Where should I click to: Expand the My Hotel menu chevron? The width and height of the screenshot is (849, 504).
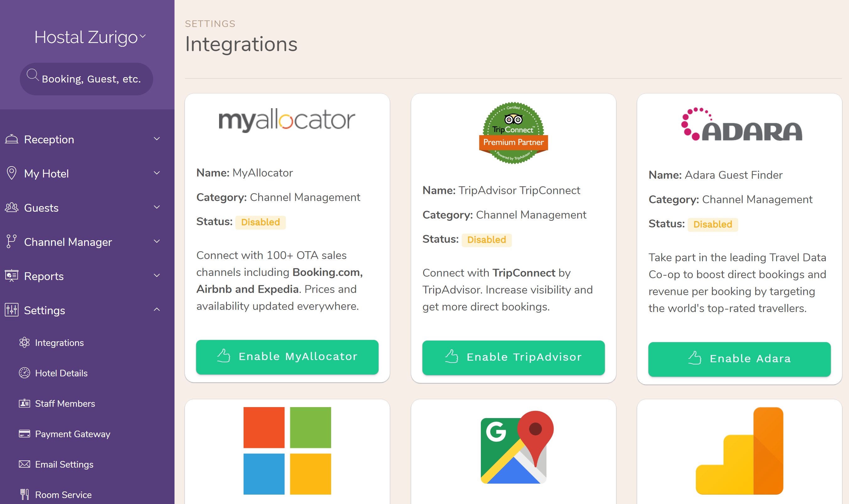pos(157,173)
